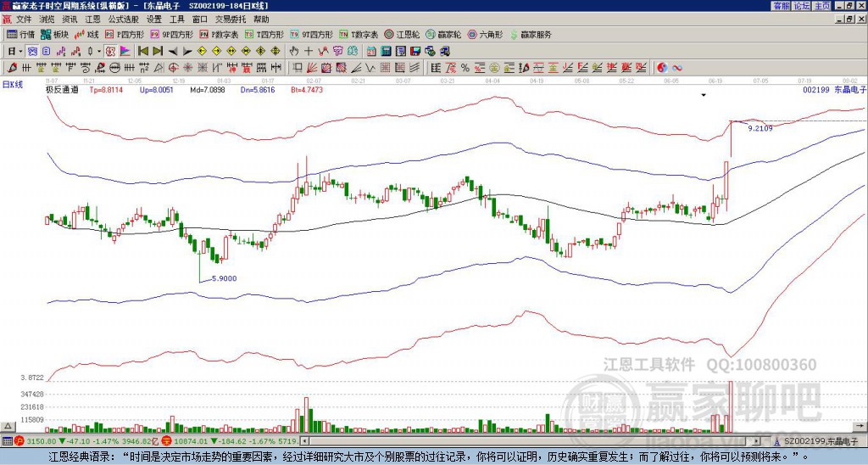The image size is (868, 465).
Task: Select the crosshair plus cursor tool
Action: (x=309, y=51)
